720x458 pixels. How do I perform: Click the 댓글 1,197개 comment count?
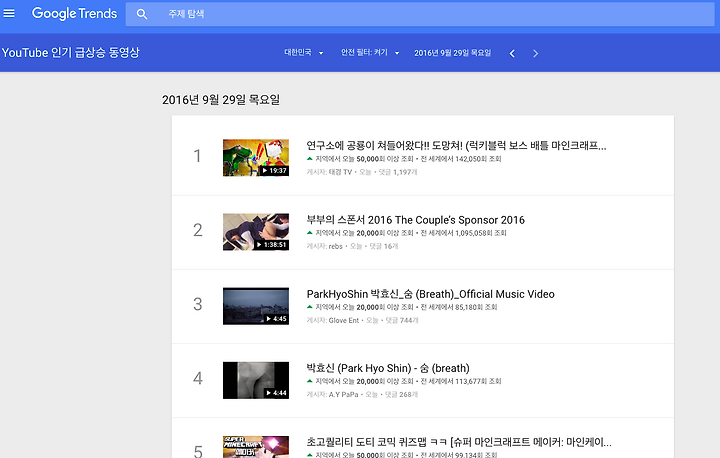click(x=398, y=172)
